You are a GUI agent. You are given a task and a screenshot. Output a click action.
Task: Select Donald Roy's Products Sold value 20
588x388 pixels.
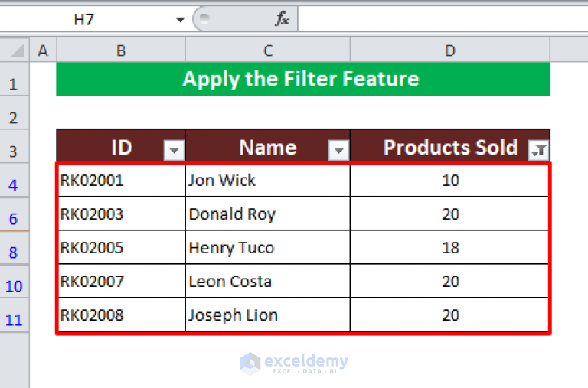pos(450,214)
